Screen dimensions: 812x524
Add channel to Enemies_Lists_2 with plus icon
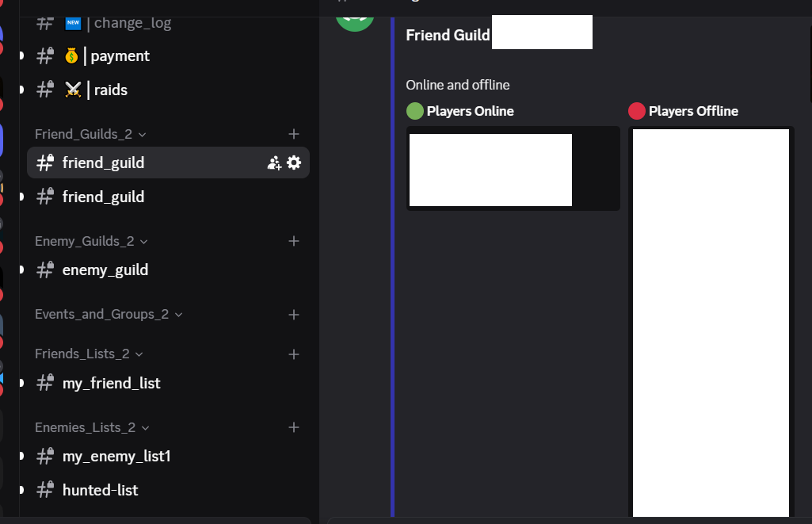(x=294, y=427)
